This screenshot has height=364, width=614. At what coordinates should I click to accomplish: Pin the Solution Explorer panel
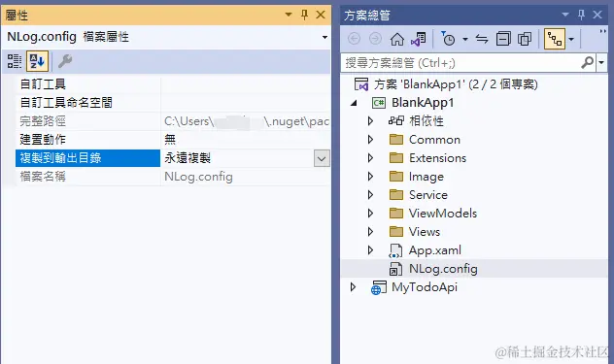581,15
